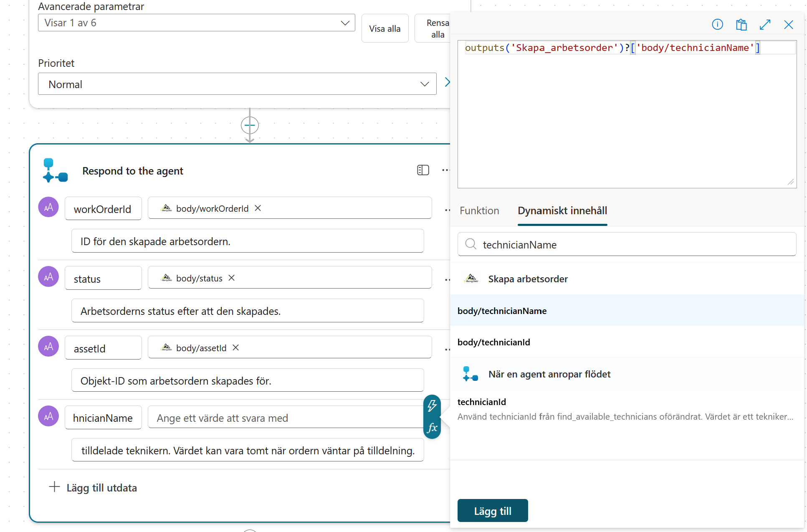Click the text type icon beside assetId
The height and width of the screenshot is (532, 807).
pyautogui.click(x=48, y=346)
